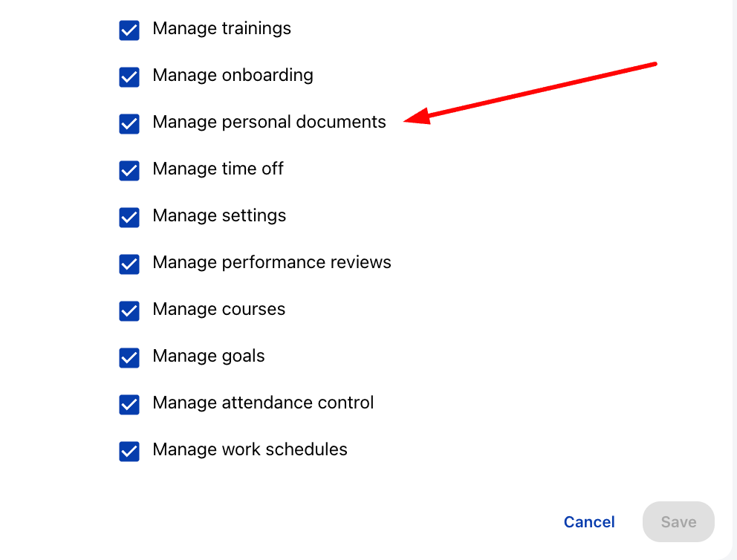Screen dimensions: 737x560
Task: Uncheck the Manage trainings checkbox
Action: pyautogui.click(x=129, y=30)
